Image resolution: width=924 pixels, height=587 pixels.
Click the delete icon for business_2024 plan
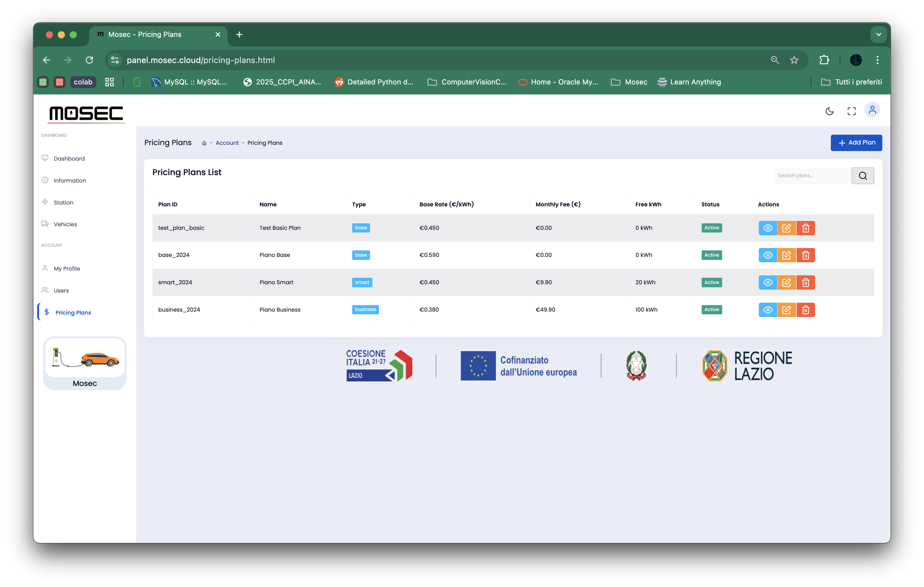click(x=806, y=310)
